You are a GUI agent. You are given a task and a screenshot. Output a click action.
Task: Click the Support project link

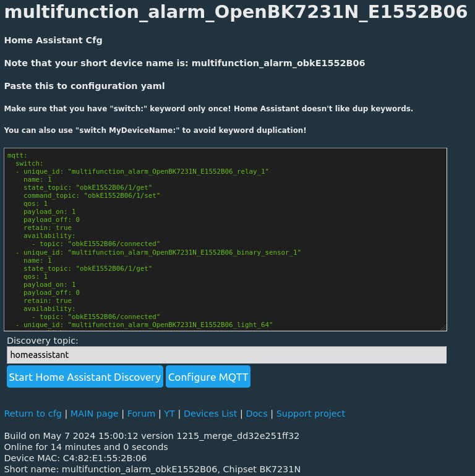coord(310,414)
